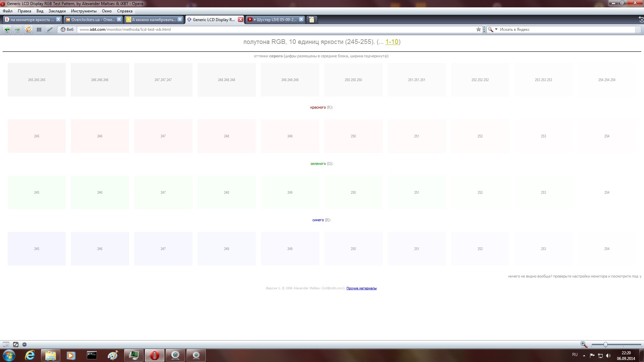Open the command prompt from taskbar
Screen dimensions: 644x362
pos(92,355)
